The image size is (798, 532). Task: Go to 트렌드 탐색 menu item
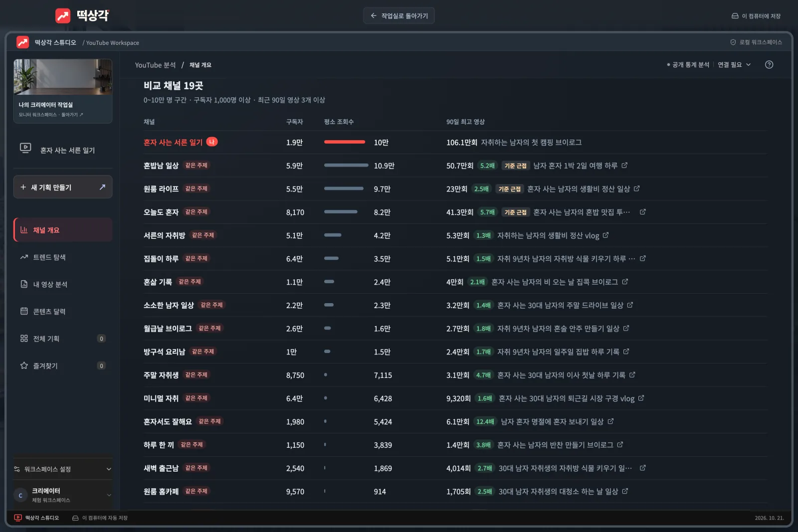click(63, 257)
